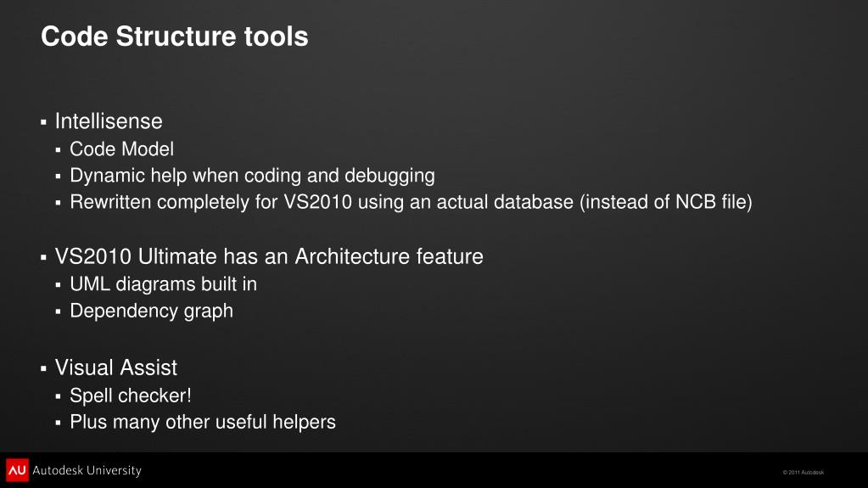Click the small bullet before Code Model

coord(59,150)
